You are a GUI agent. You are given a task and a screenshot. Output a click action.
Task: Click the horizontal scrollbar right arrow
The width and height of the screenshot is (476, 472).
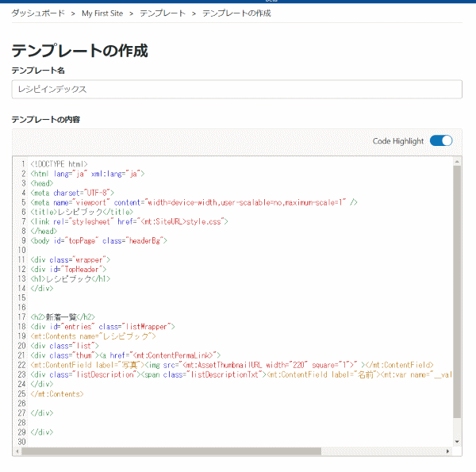pos(447,451)
